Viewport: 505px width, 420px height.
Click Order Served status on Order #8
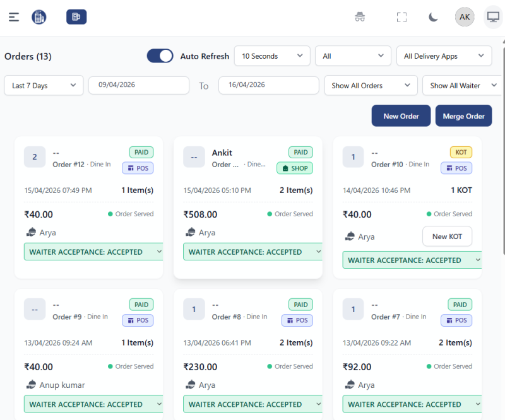(x=290, y=366)
